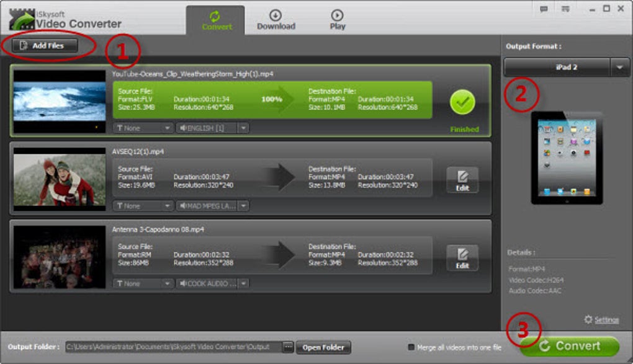This screenshot has height=364, width=633.
Task: Click Format:RM source text
Action: click(135, 255)
